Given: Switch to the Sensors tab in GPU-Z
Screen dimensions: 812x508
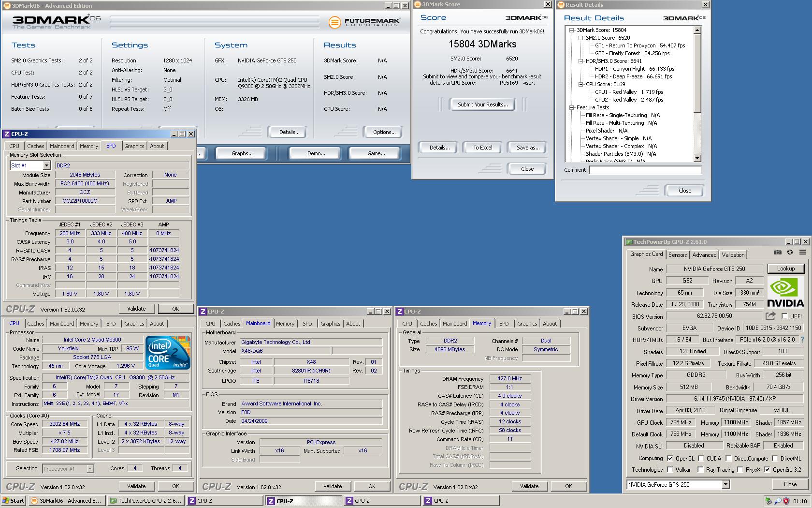Looking at the screenshot, I should [x=678, y=254].
